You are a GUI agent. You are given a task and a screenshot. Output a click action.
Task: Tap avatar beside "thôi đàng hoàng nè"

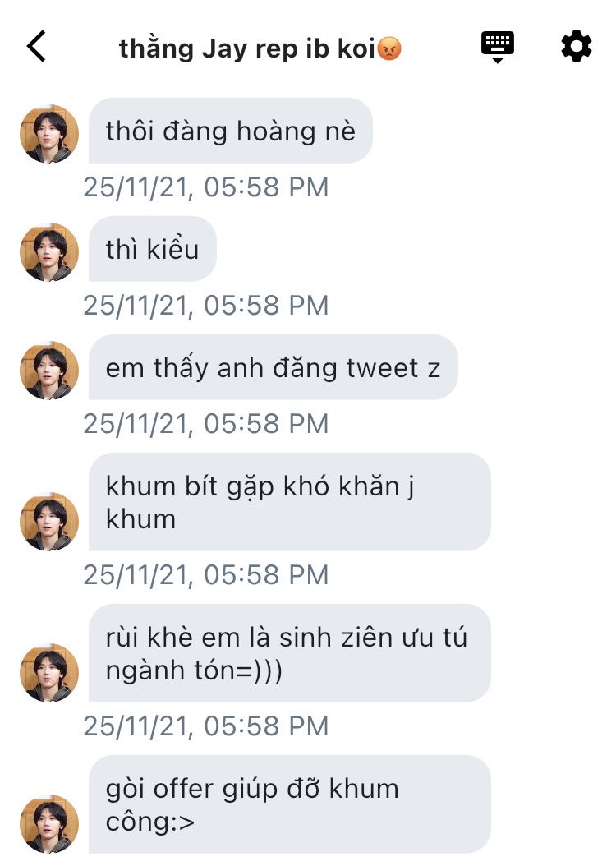click(x=49, y=134)
